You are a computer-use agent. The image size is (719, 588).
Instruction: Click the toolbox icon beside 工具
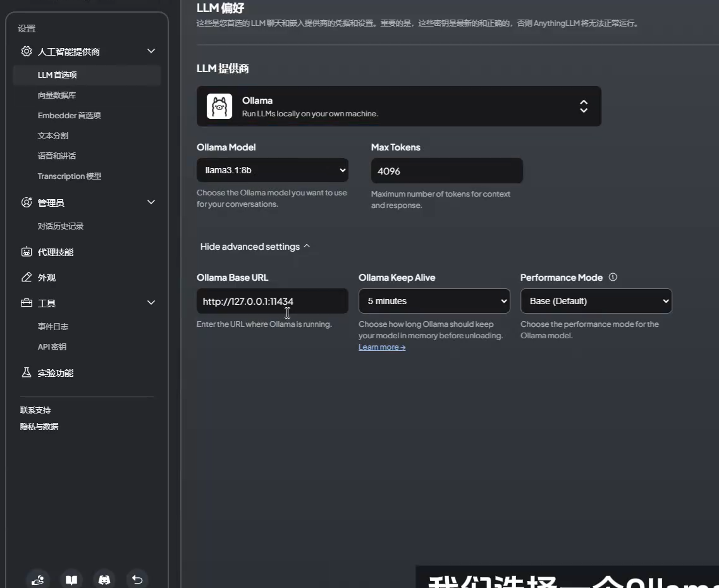27,302
